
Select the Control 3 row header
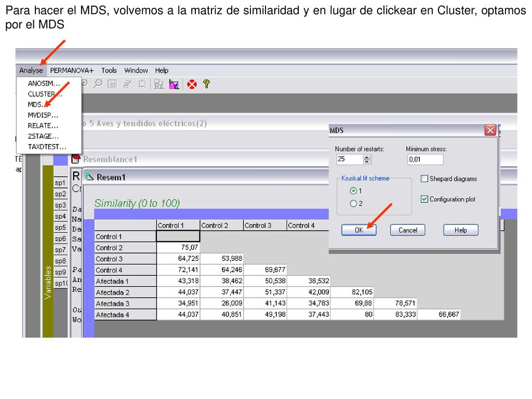coord(126,259)
